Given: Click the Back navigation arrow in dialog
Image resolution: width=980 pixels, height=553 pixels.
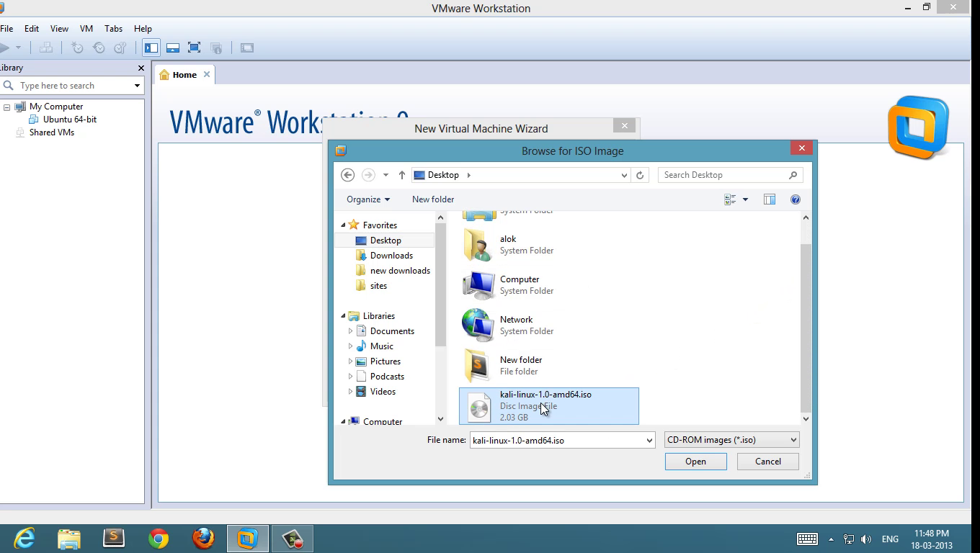Looking at the screenshot, I should click(x=347, y=175).
